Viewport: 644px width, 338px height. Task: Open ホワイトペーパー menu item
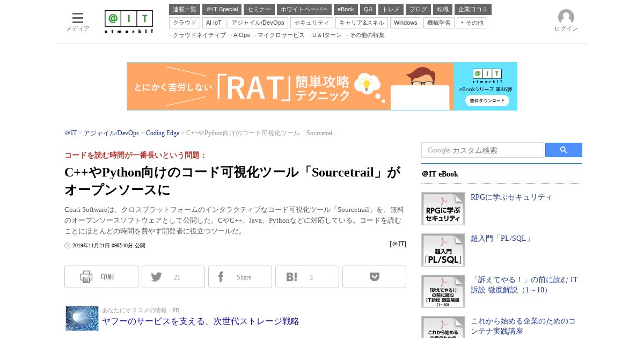pos(304,9)
